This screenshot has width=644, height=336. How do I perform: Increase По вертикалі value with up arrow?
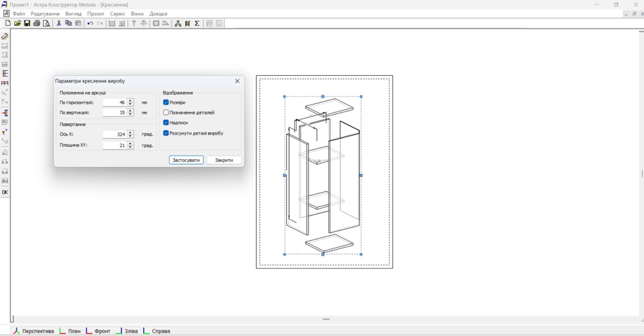130,110
